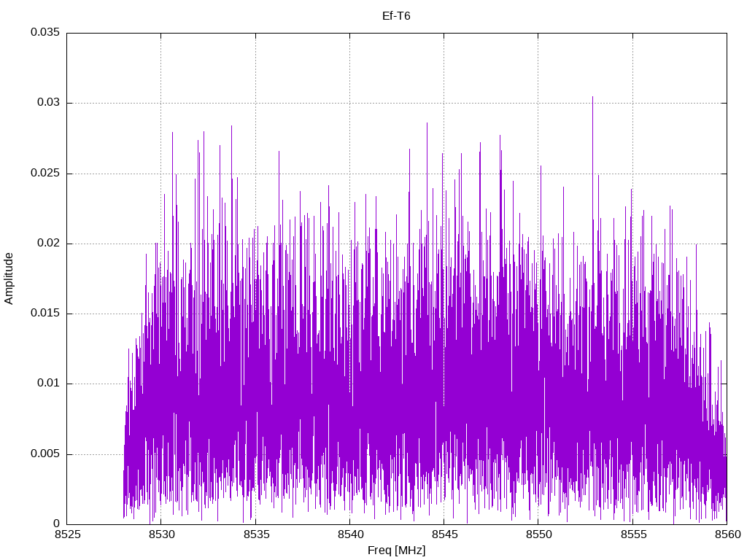Select the y-axis tick value 0.025
The height and width of the screenshot is (560, 747).
(45, 174)
